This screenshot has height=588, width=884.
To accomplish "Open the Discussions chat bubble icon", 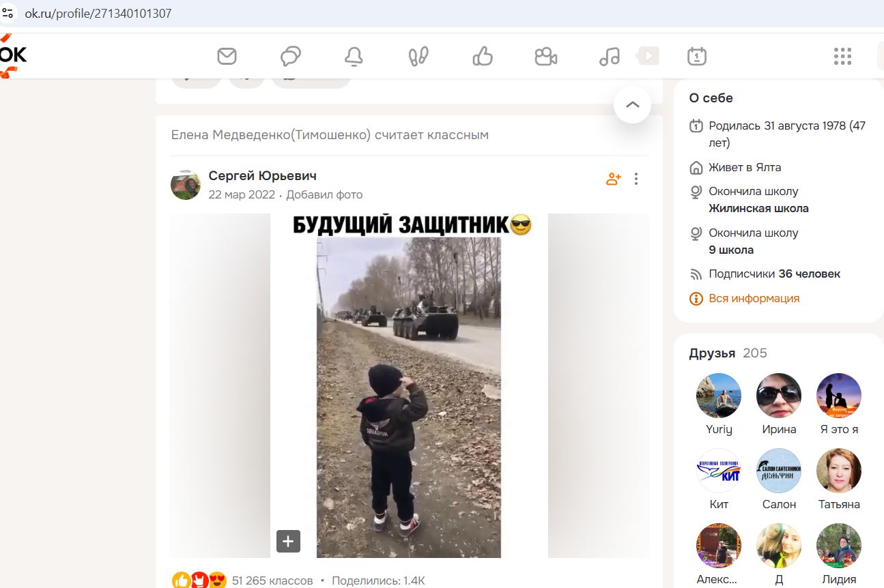I will [291, 56].
